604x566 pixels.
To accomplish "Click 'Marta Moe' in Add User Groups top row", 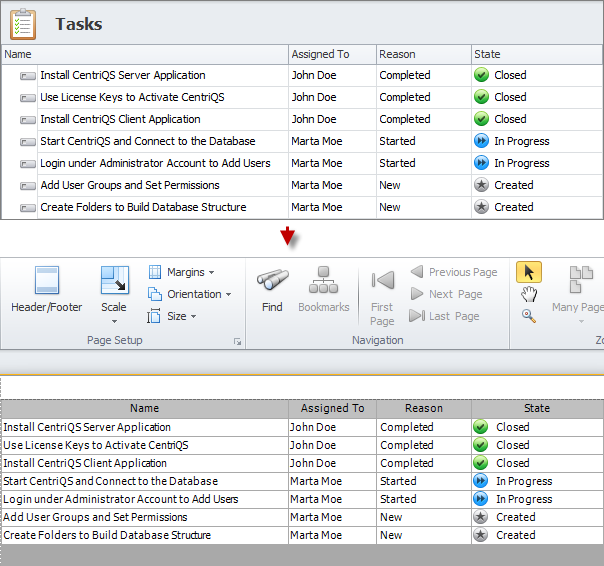I will click(x=317, y=185).
